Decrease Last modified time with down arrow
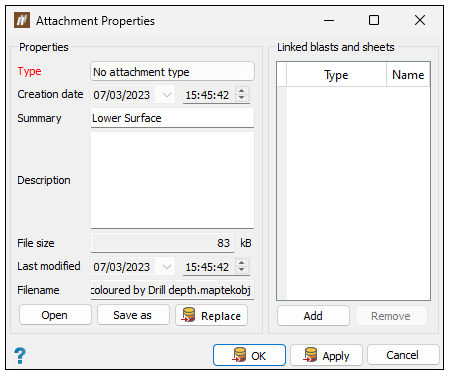The height and width of the screenshot is (376, 449). click(242, 271)
